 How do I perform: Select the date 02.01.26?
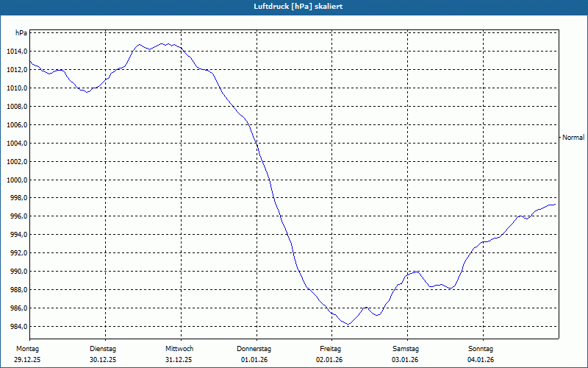(329, 360)
